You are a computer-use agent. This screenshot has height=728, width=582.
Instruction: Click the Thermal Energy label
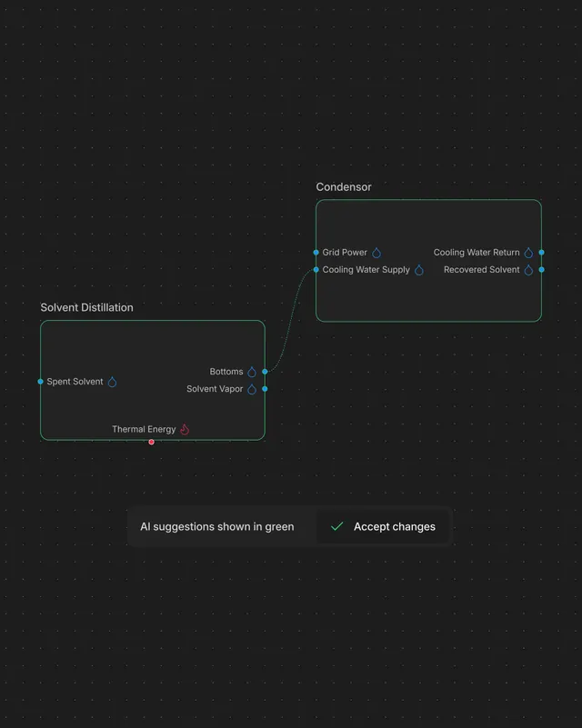coord(144,429)
